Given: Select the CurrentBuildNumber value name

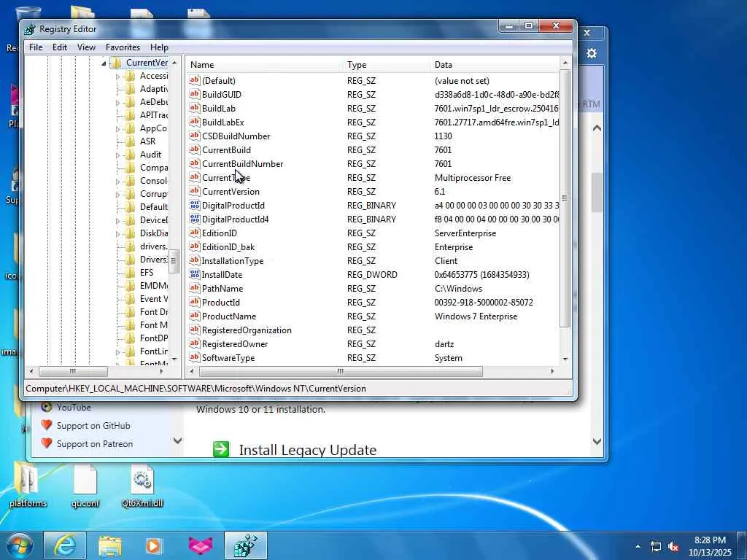Looking at the screenshot, I should click(242, 164).
